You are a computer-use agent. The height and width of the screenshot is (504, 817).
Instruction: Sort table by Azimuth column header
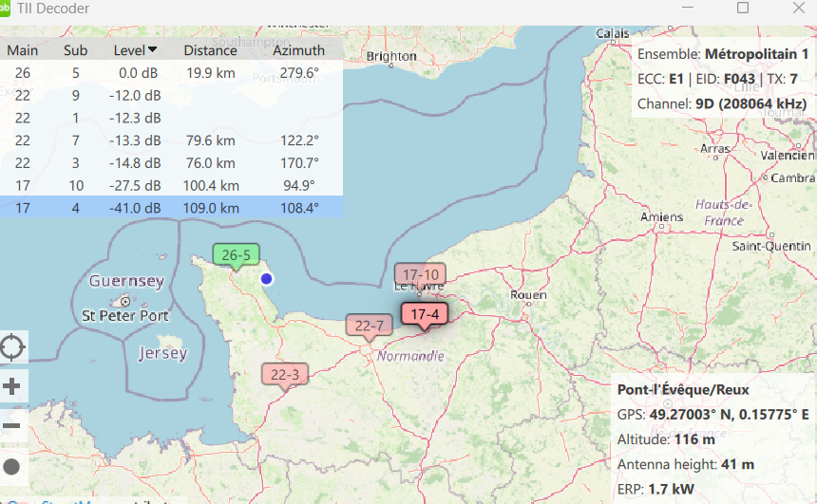pyautogui.click(x=298, y=50)
